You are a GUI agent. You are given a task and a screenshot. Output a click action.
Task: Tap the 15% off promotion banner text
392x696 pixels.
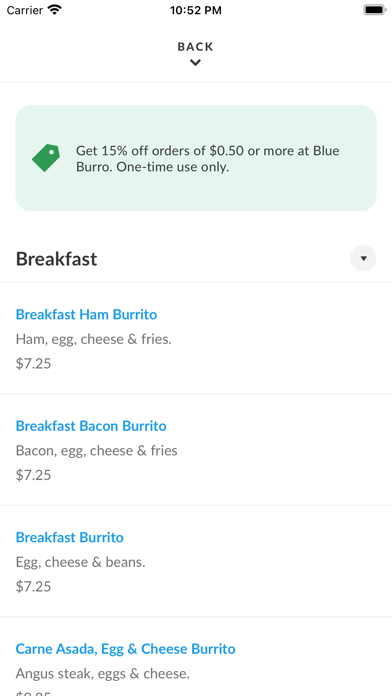tap(208, 158)
